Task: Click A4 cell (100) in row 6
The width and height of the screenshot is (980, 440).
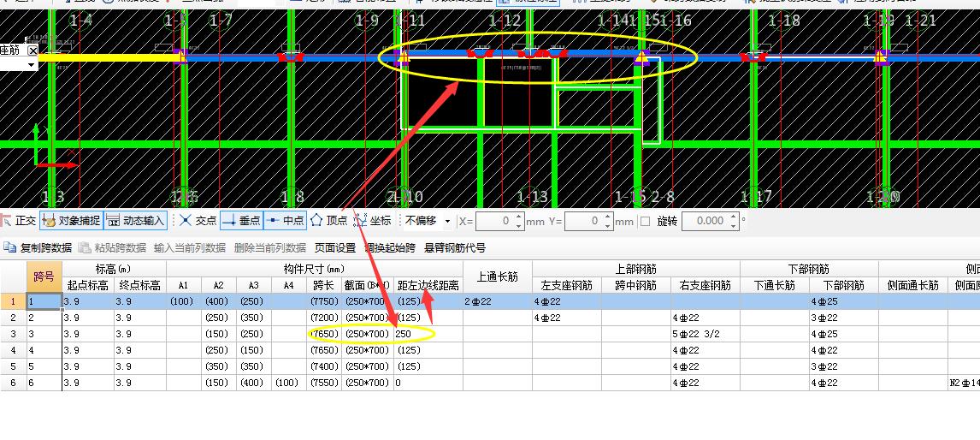Action: [x=289, y=383]
